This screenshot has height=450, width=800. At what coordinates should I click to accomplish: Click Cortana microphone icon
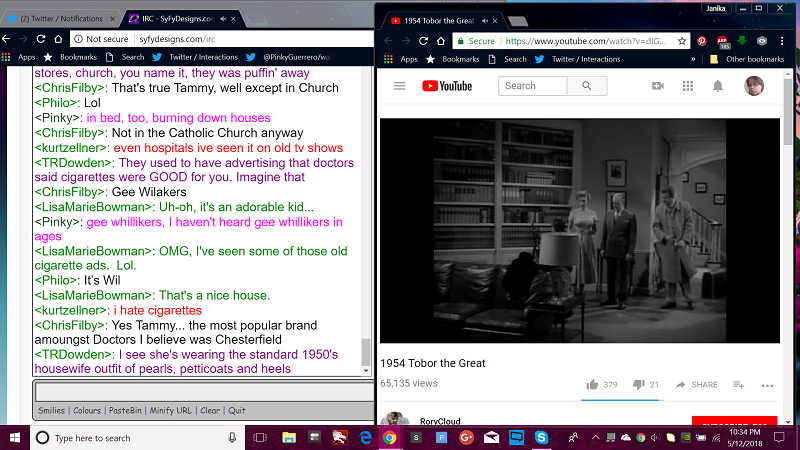[x=232, y=438]
